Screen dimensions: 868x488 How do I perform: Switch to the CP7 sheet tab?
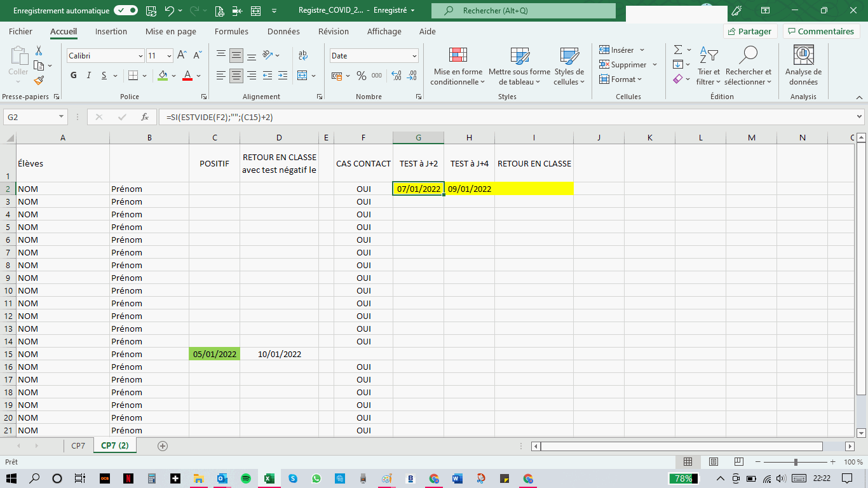tap(78, 445)
